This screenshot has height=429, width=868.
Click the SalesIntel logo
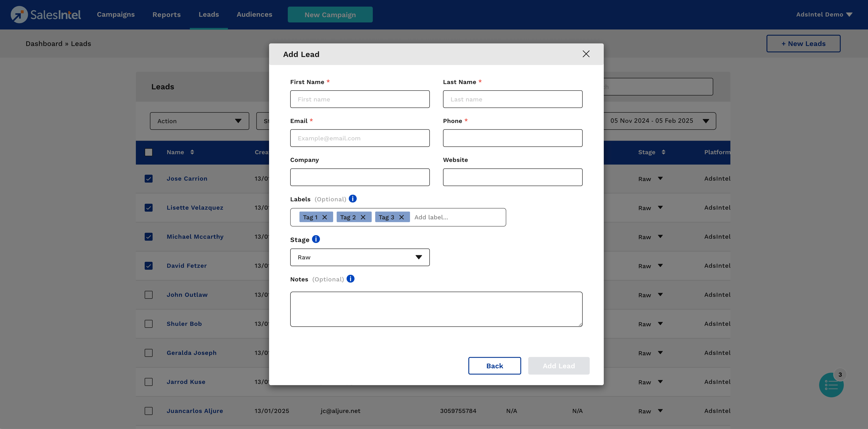[46, 15]
